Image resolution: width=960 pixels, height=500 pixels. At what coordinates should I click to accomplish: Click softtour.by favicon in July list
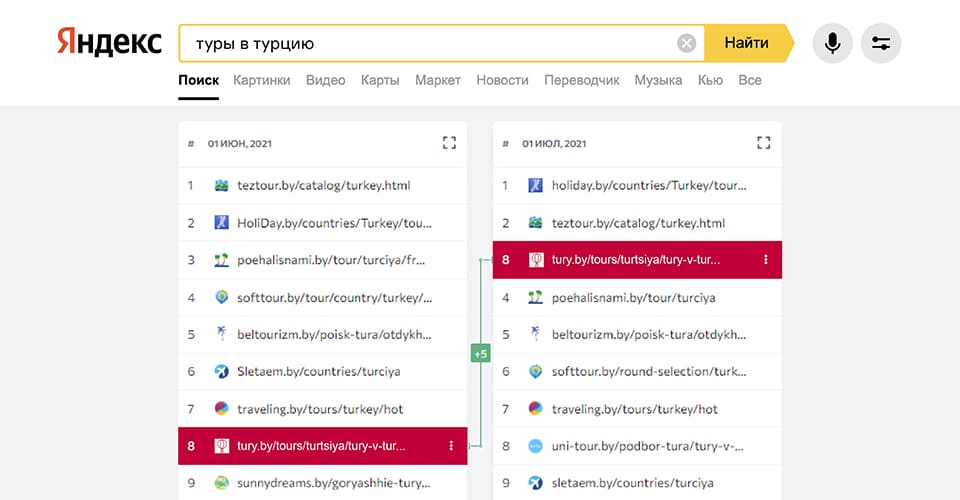[x=536, y=371]
